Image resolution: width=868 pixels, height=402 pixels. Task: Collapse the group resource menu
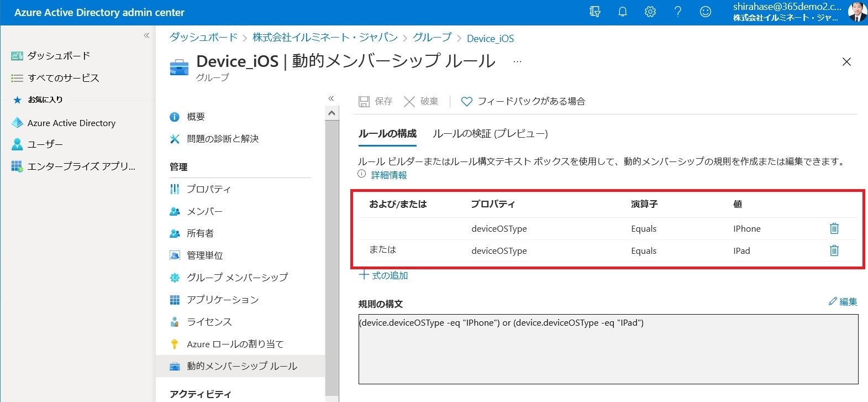331,98
